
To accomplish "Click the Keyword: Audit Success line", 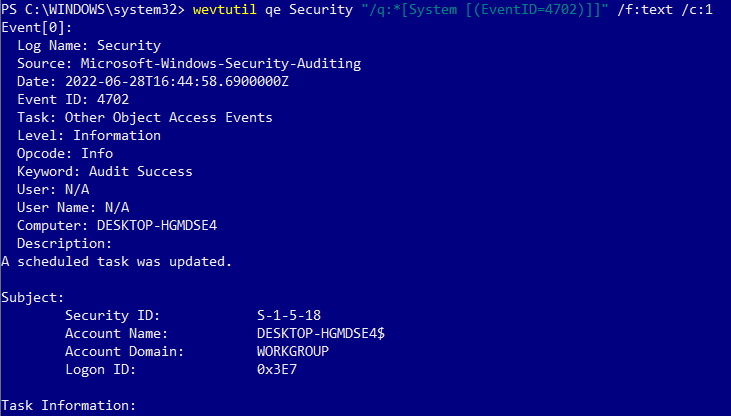I will 105,172.
